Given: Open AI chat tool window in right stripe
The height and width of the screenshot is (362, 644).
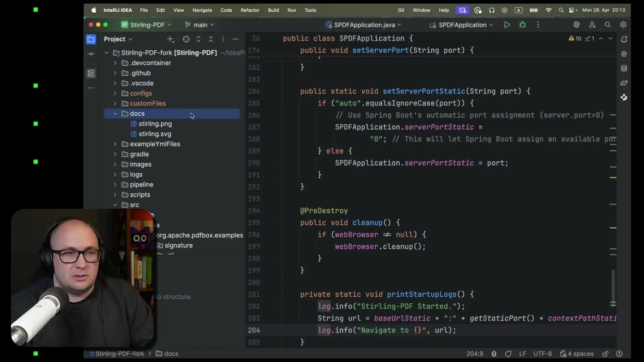Looking at the screenshot, I should pos(624,54).
